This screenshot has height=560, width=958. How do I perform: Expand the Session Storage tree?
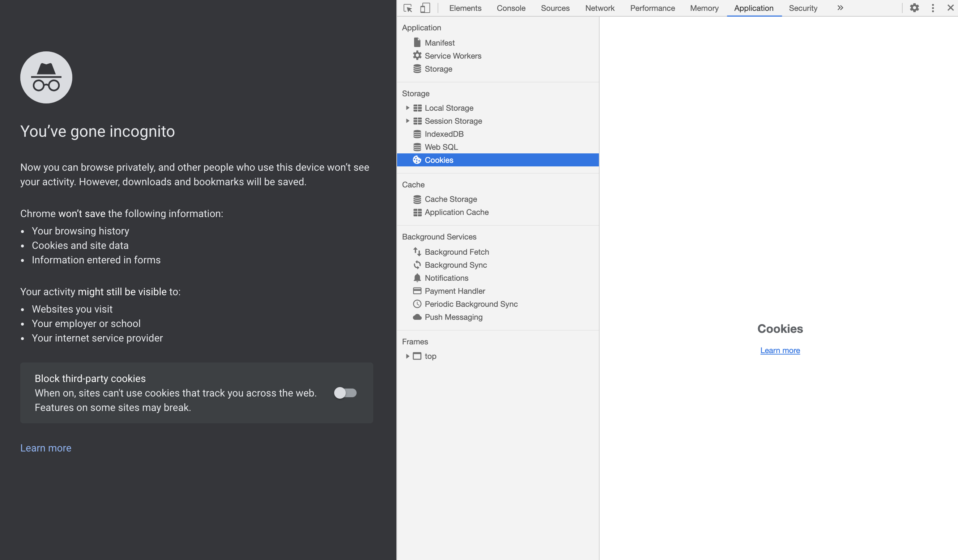(x=407, y=121)
